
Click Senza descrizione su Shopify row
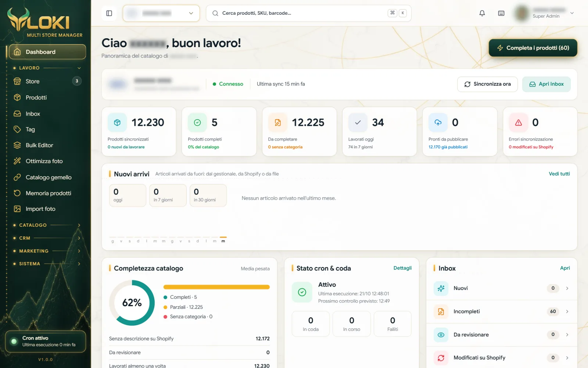click(189, 339)
